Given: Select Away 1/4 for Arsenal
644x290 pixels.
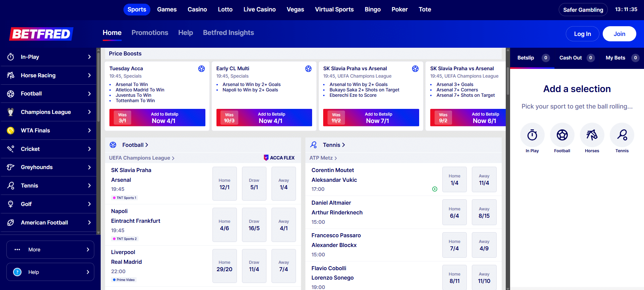Looking at the screenshot, I should click(284, 184).
